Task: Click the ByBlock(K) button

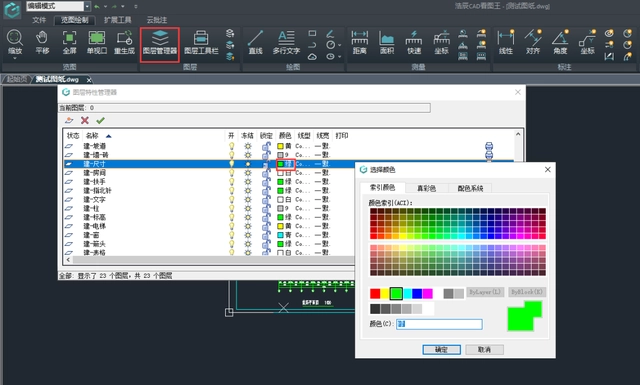Action: pyautogui.click(x=527, y=292)
